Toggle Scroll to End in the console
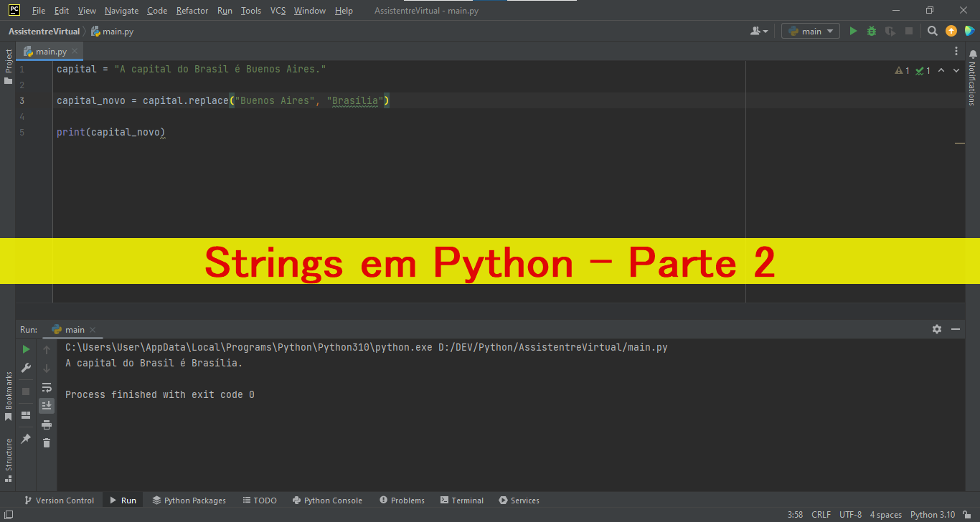 click(x=46, y=405)
